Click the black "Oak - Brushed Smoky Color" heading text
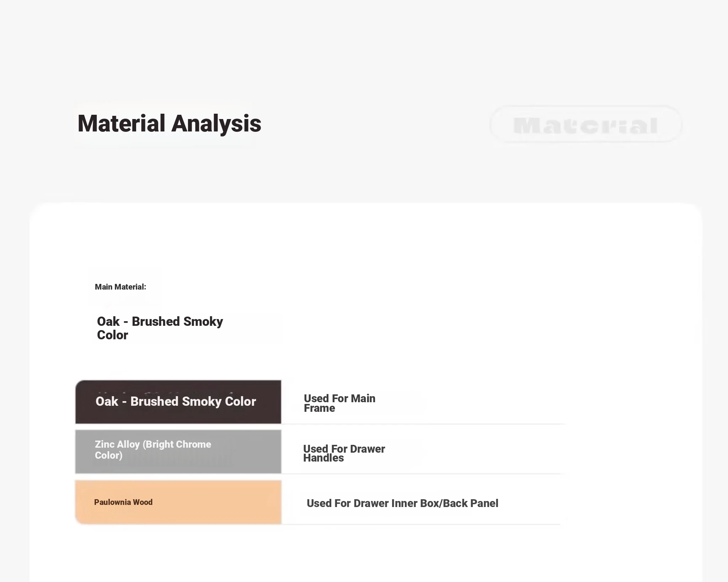The height and width of the screenshot is (582, 728). click(160, 328)
